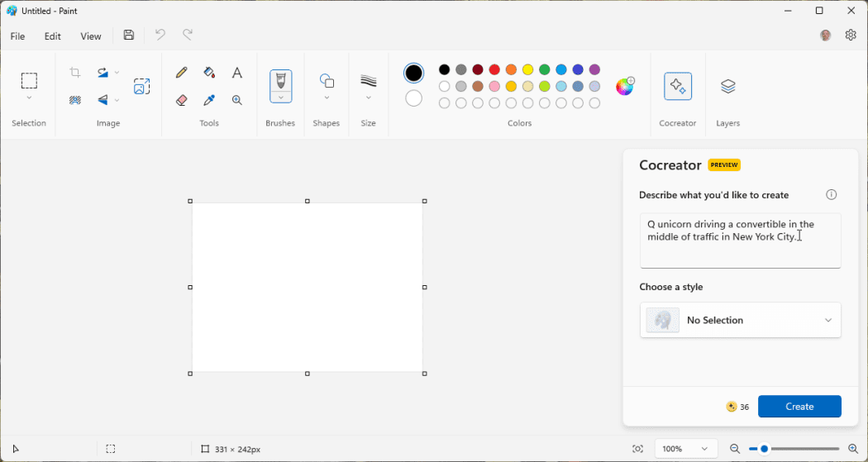Open the 100% zoom level dropdown
This screenshot has height=462, width=868.
tap(685, 449)
